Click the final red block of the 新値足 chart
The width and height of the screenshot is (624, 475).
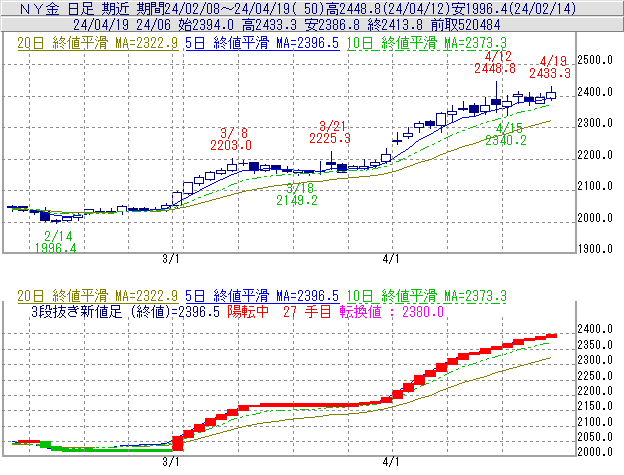(551, 336)
